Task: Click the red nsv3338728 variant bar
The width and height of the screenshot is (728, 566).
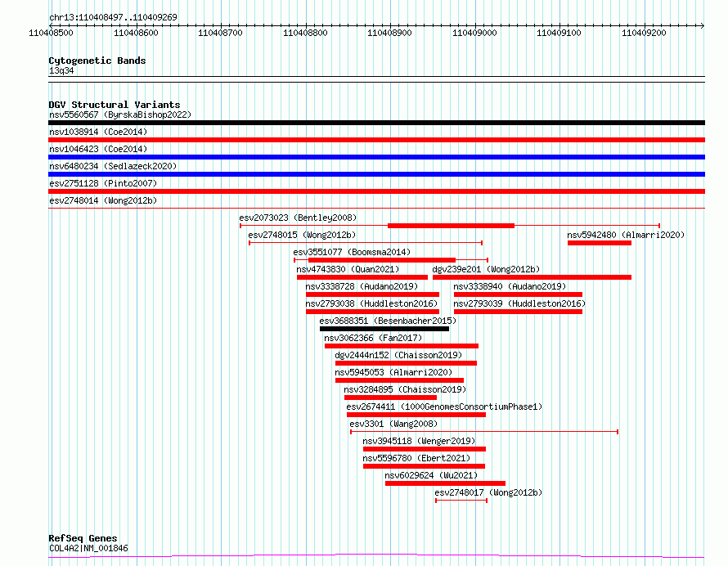Action: 372,294
